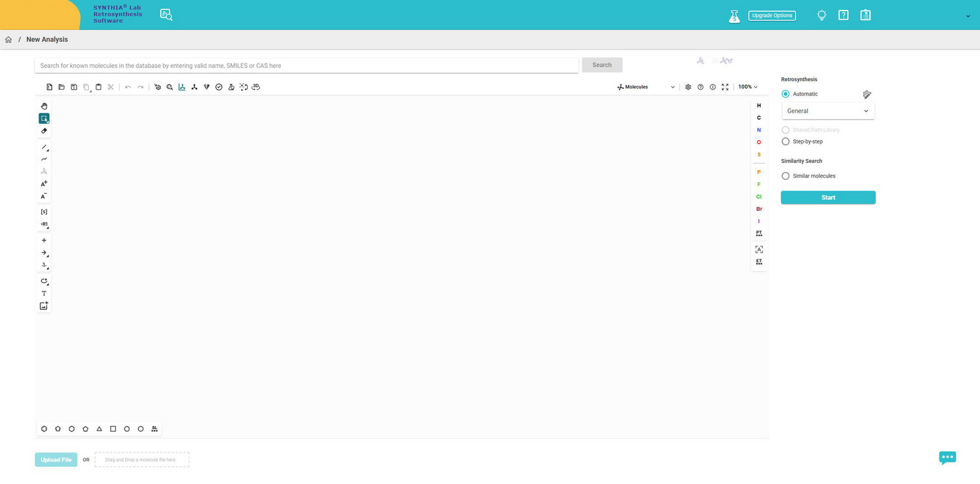Select the benzene ring template
980x484 pixels.
click(44, 429)
